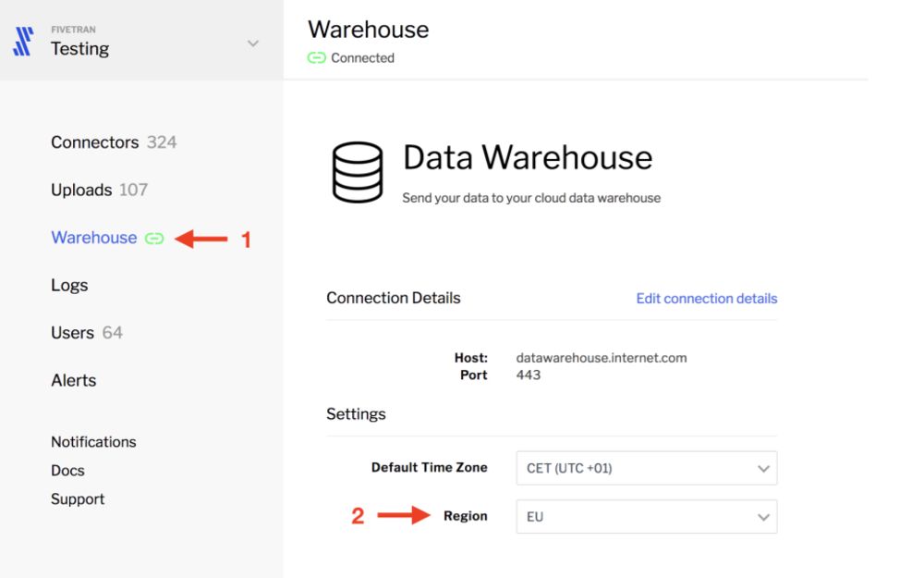
Task: Click the green link icon beside Warehouse menu
Action: pyautogui.click(x=154, y=239)
